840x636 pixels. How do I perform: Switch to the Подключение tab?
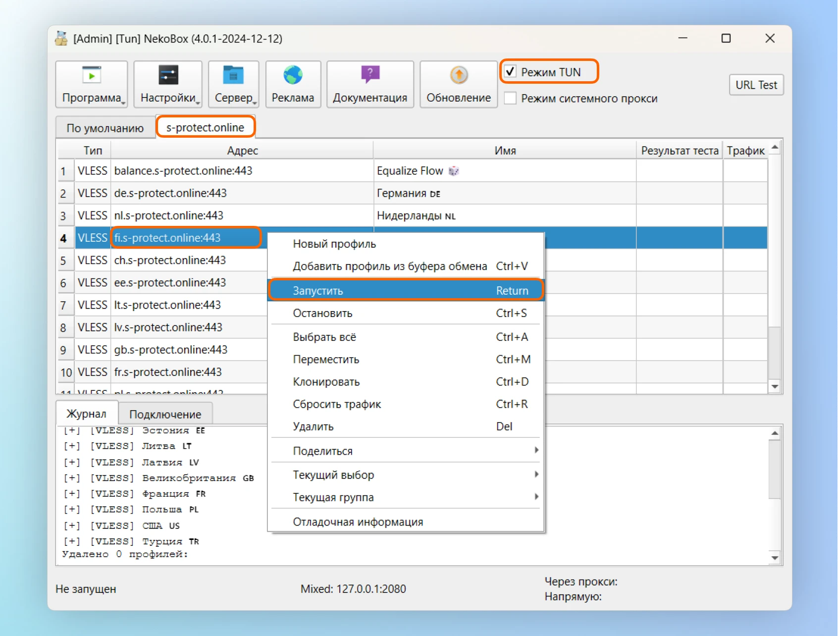coord(165,414)
